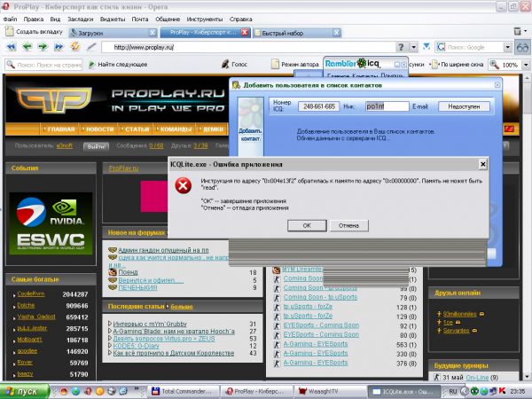Click the Выйти logout button on site
The image size is (532, 399).
(97, 146)
